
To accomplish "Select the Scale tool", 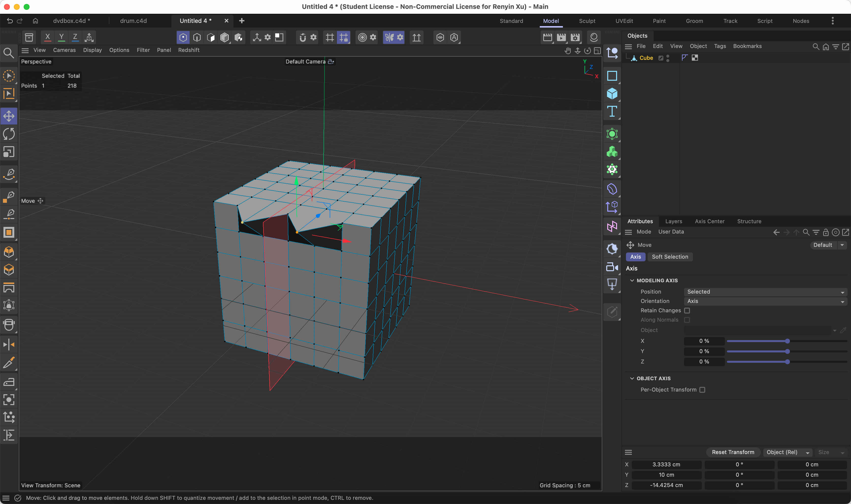I will tap(9, 152).
